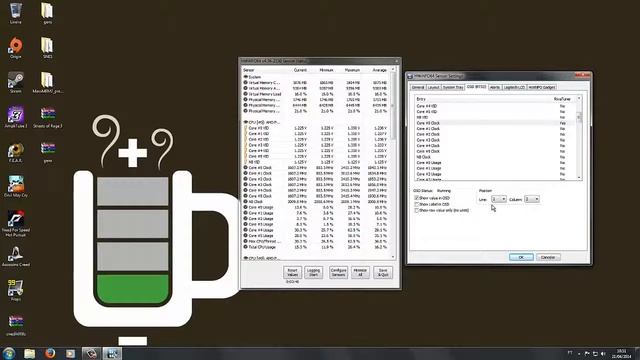
Task: Click the Windows Start orb
Action: tap(9, 353)
